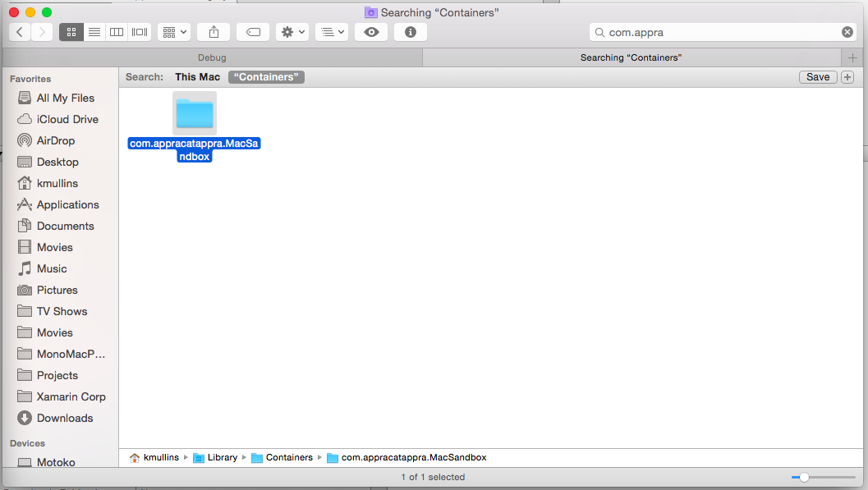
Task: Go back with the left chevron button
Action: point(20,32)
